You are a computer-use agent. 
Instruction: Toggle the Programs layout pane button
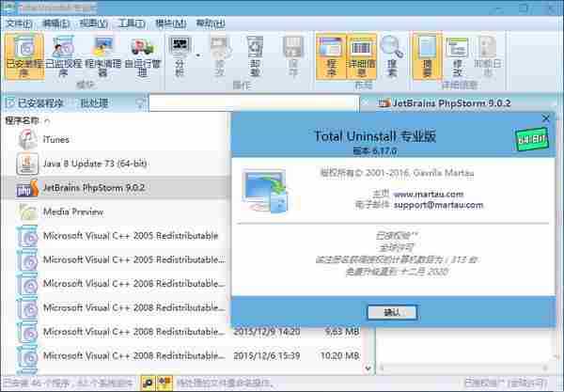331,56
